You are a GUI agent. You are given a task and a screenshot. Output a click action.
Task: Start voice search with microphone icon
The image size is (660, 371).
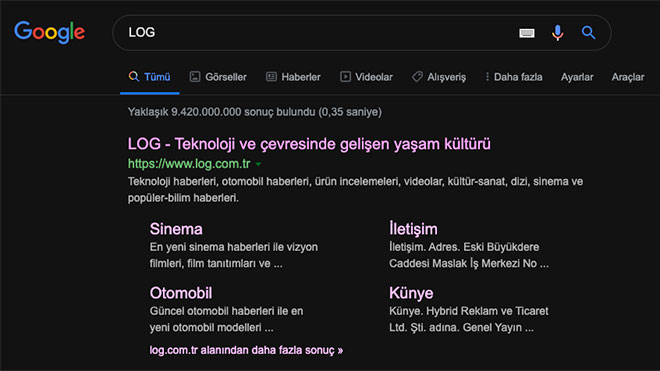pyautogui.click(x=557, y=33)
